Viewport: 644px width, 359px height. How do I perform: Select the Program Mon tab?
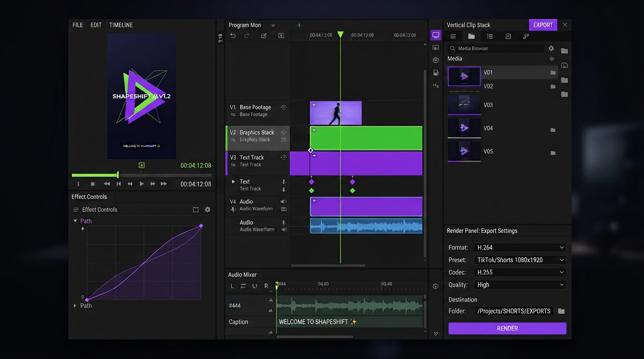(x=245, y=25)
